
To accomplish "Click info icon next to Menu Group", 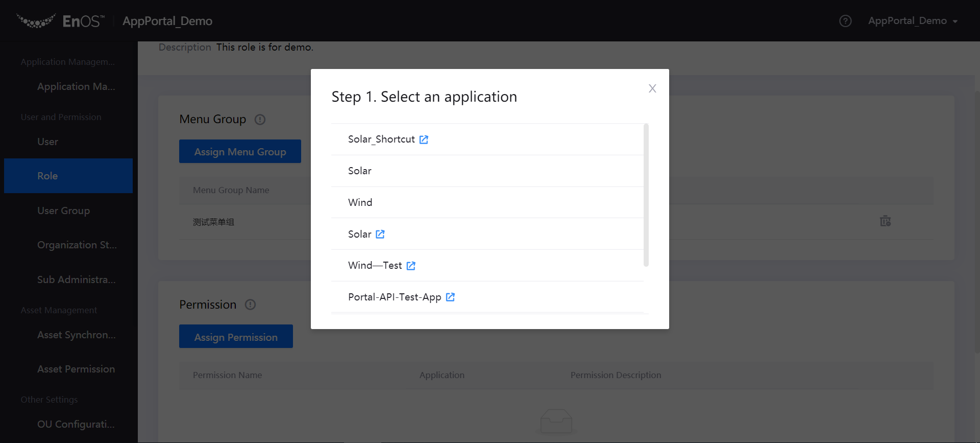I will pos(260,120).
